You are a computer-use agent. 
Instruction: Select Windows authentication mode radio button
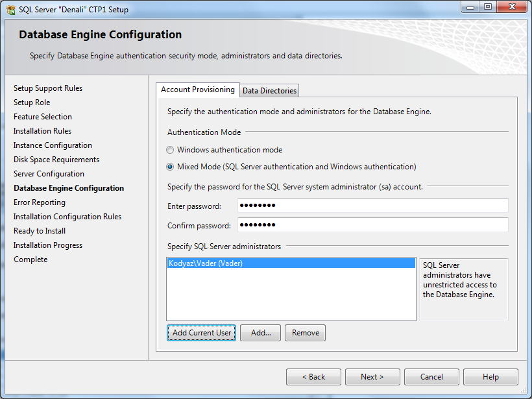click(170, 150)
